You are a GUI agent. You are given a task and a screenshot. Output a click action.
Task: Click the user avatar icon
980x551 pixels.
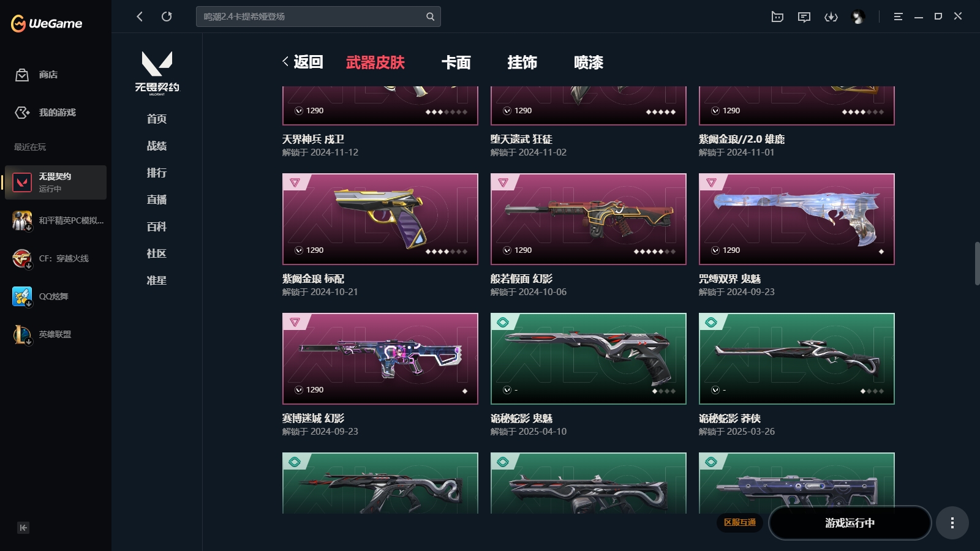pos(858,17)
